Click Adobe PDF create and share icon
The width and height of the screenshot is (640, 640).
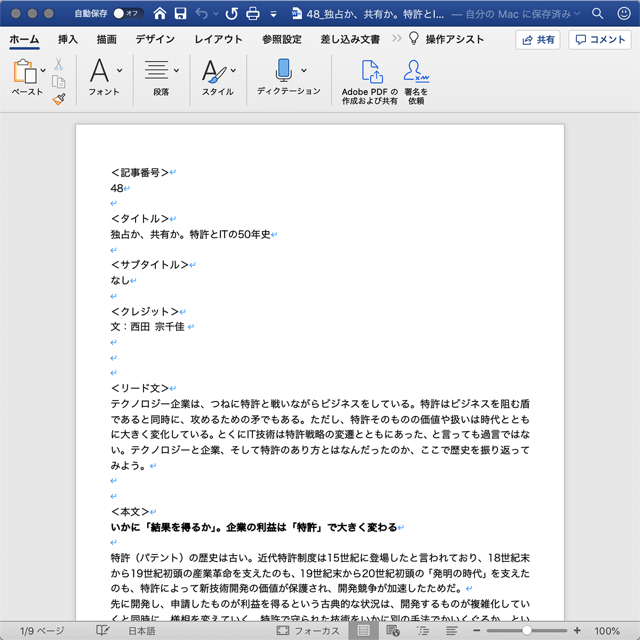click(370, 71)
